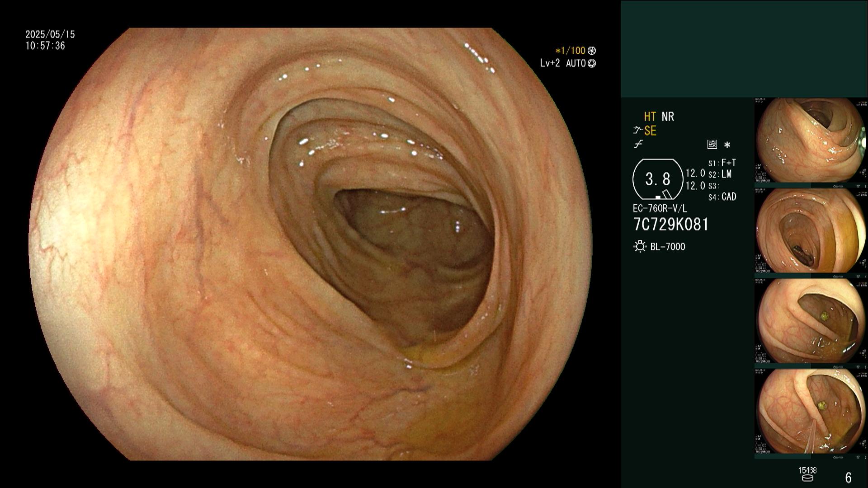Click the S1: F+T switch assignment

[722, 163]
